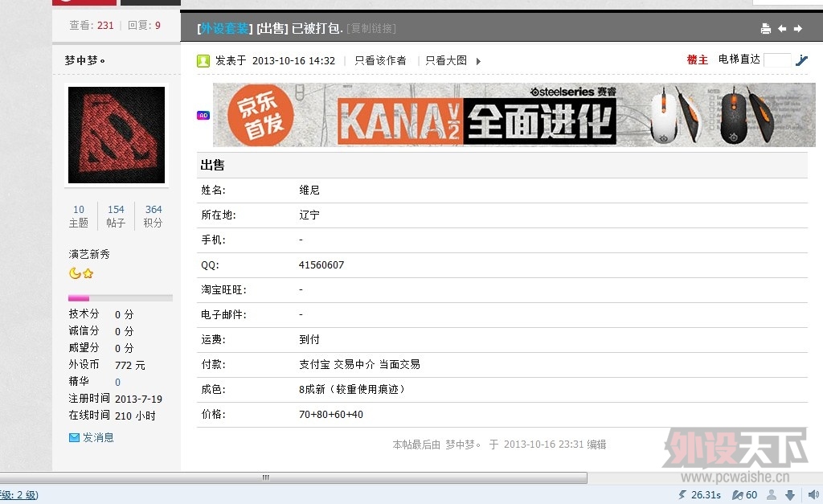This screenshot has height=504, width=823.
Task: Click the status bar icon beside 60
Action: point(738,494)
